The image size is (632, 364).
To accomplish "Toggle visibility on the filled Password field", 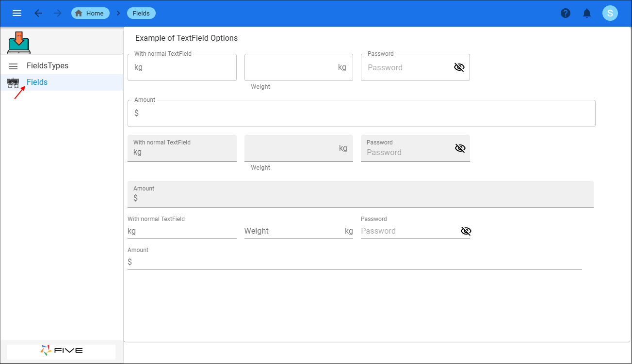I will [459, 148].
